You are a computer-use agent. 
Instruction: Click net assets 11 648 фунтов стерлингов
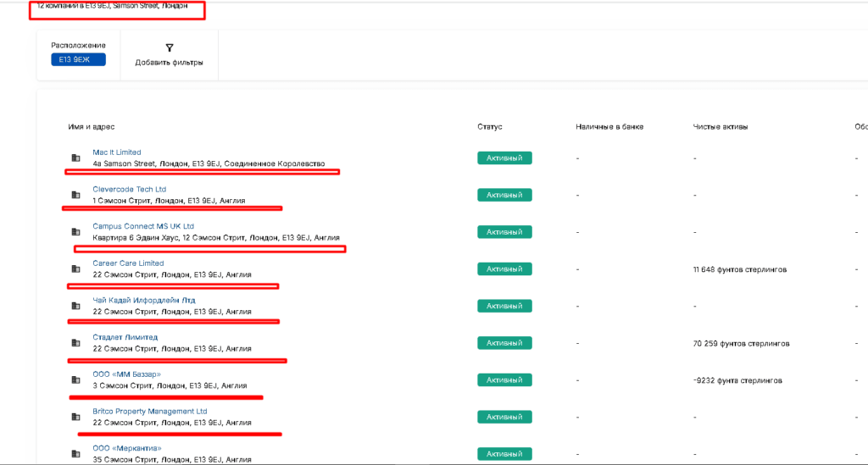click(739, 270)
